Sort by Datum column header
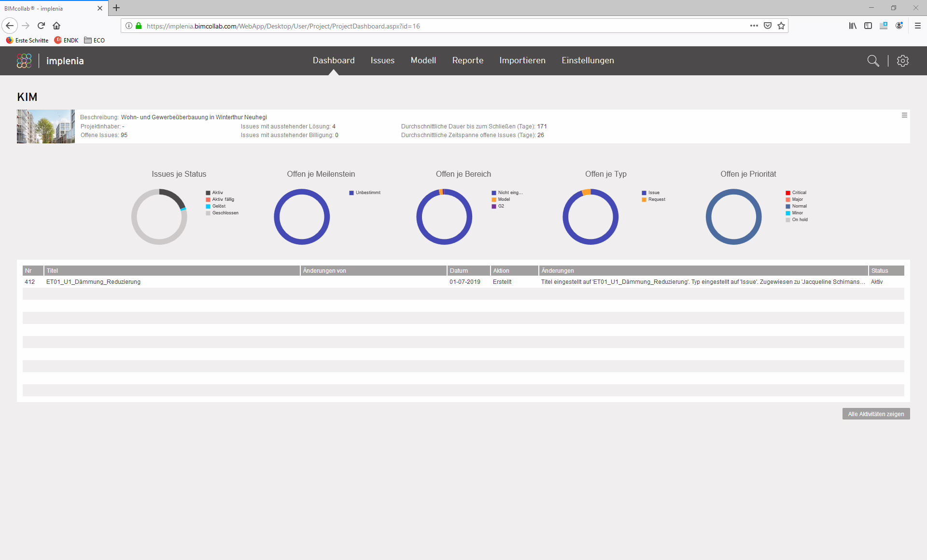 click(468, 271)
